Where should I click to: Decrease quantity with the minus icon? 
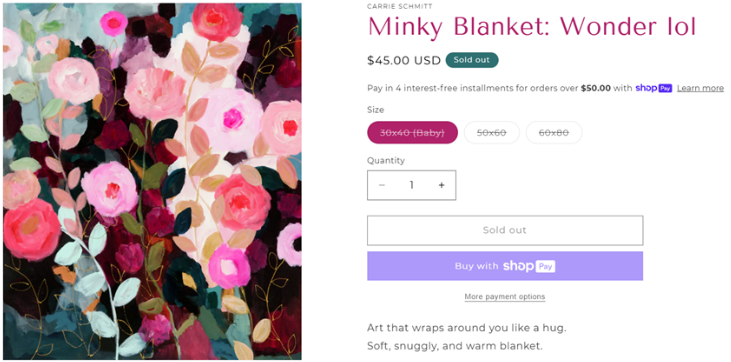coord(382,185)
